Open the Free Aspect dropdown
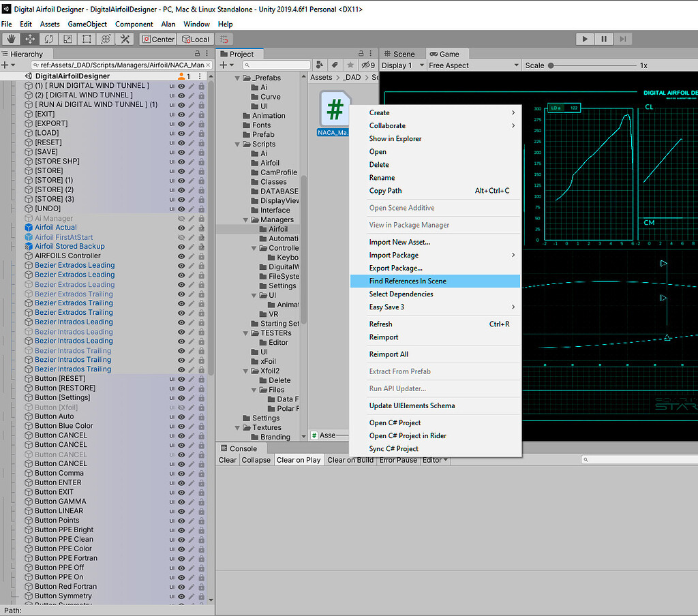698x616 pixels. (473, 65)
